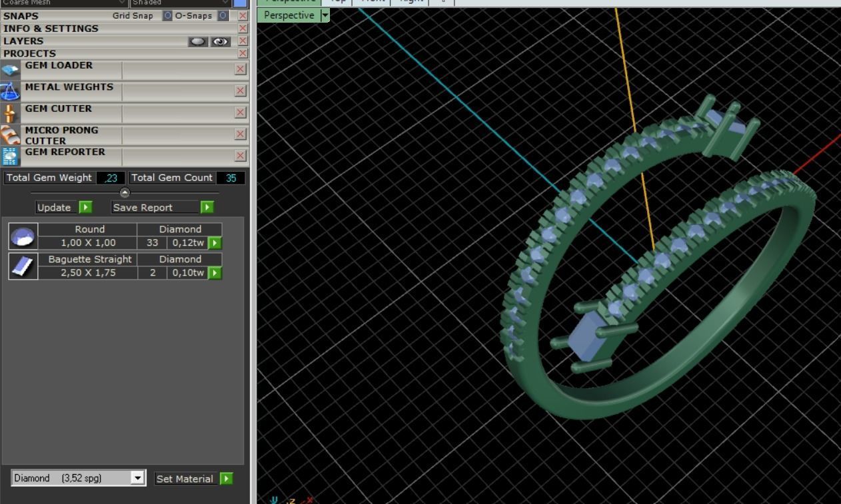Click the GEM REPORTER title
The image size is (841, 504).
coord(65,152)
